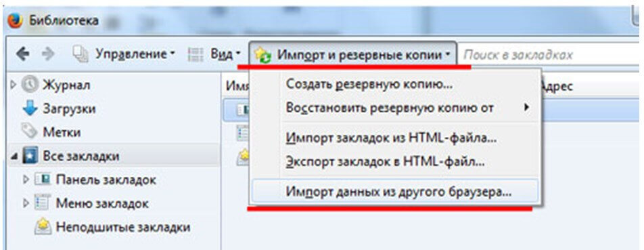Select Экспорт закладок в HTML-файл…
Image resolution: width=644 pixels, height=250 pixels.
386,161
